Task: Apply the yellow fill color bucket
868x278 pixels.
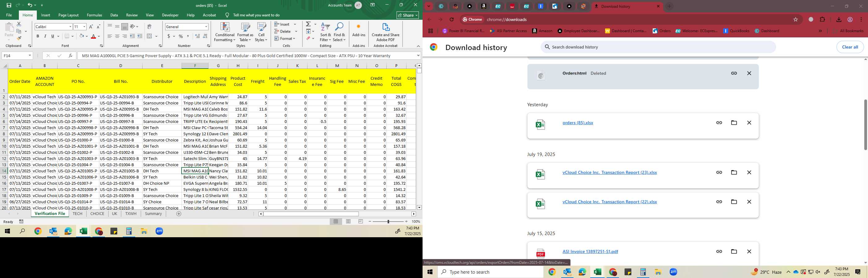Action: 82,36
